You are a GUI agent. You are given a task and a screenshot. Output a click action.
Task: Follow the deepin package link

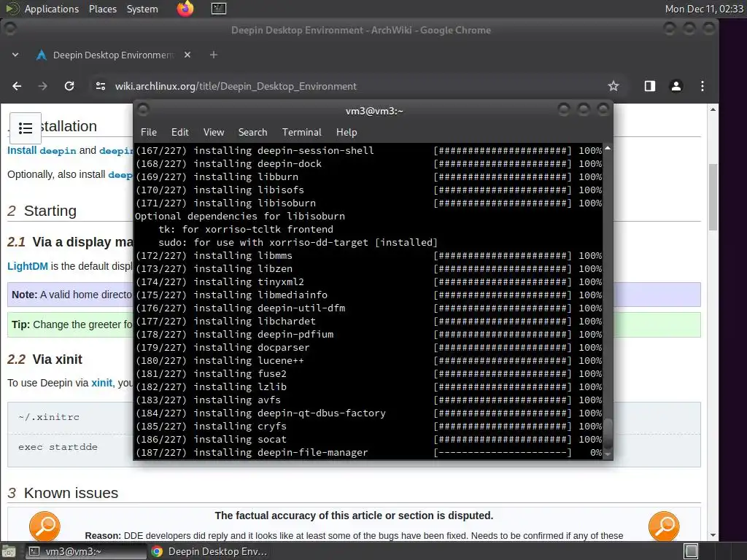pyautogui.click(x=58, y=151)
